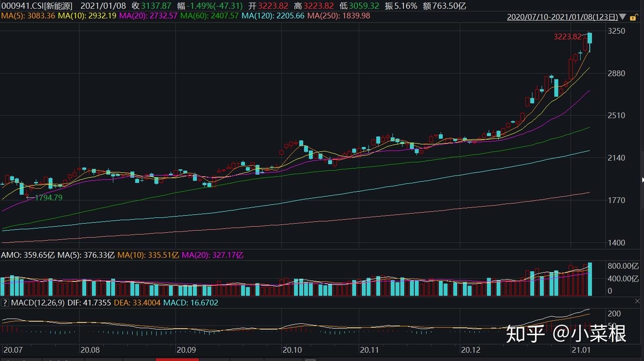Image resolution: width=644 pixels, height=361 pixels.
Task: Select the MA(250) moving average label
Action: tap(338, 16)
